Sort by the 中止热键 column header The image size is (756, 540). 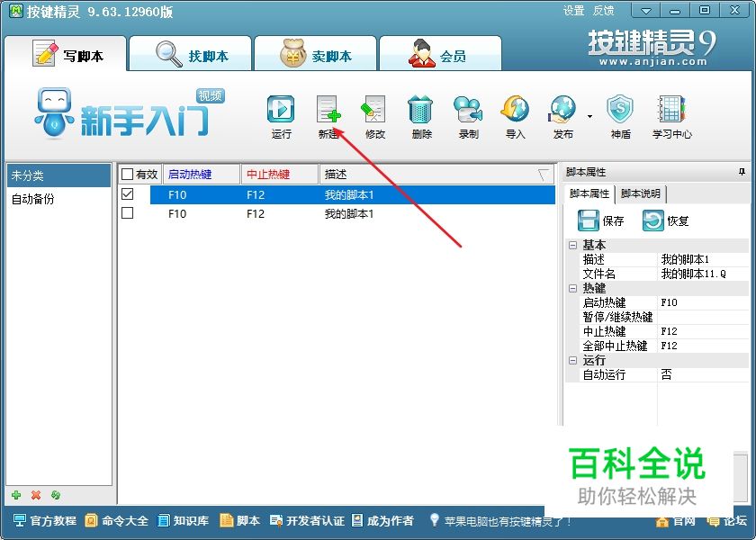click(280, 174)
